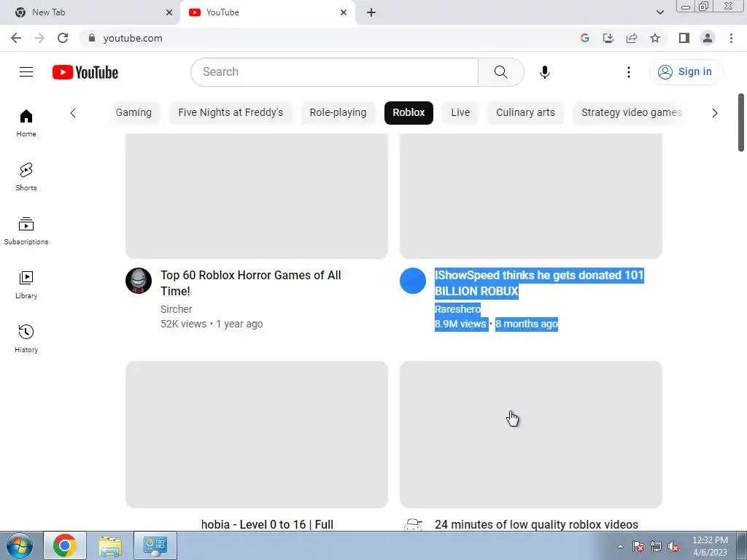Screen dimensions: 747x560
Task: Open Rareshero channel name link
Action: click(x=458, y=309)
